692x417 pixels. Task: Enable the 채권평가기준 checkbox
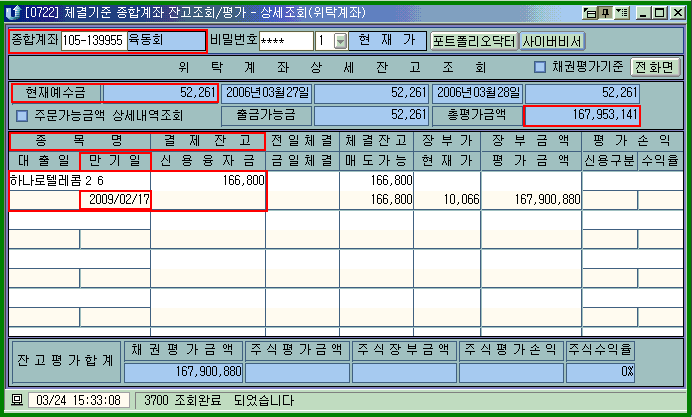540,68
